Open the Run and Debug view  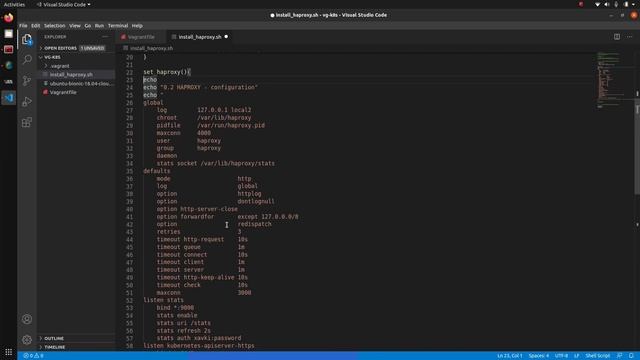pyautogui.click(x=27, y=101)
